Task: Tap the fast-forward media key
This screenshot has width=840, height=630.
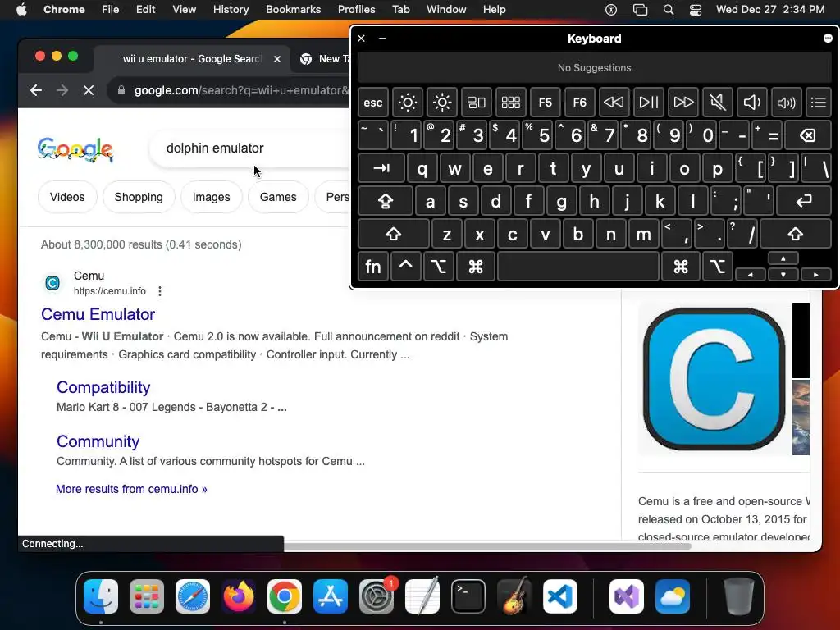Action: 683,103
